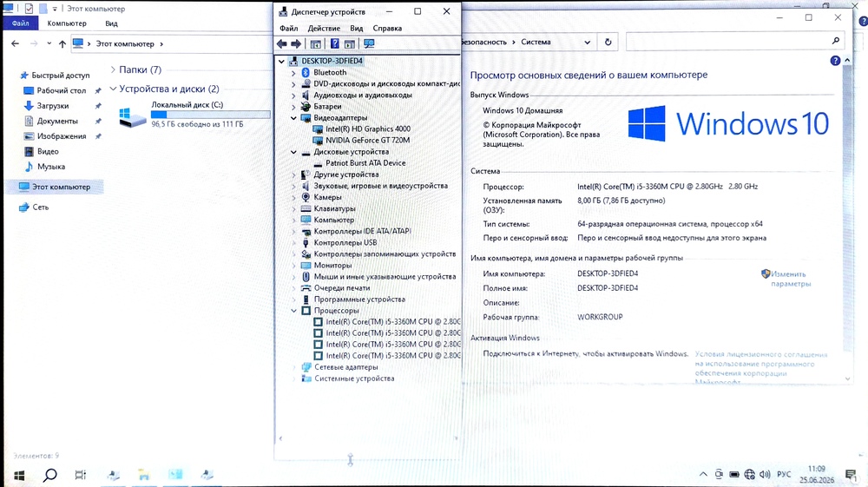Click search field in System window
The height and width of the screenshot is (487, 868).
coord(734,42)
